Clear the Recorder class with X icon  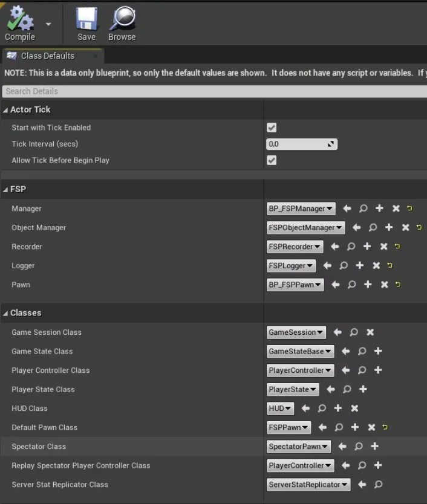coord(383,247)
